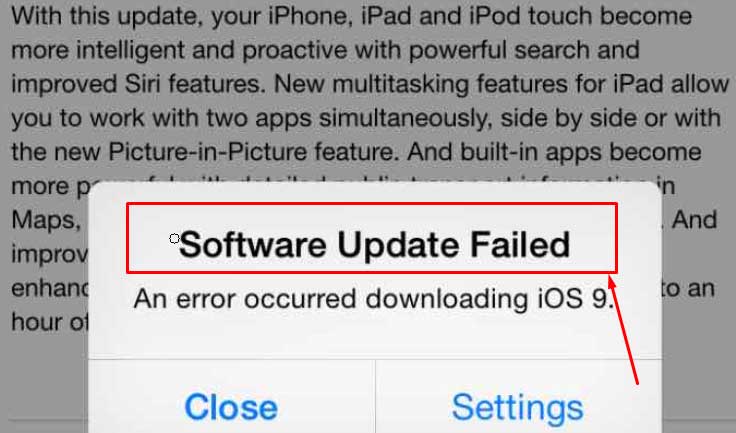Click 'Picture-in-Picture' in the update text
The image size is (736, 433).
[x=207, y=152]
